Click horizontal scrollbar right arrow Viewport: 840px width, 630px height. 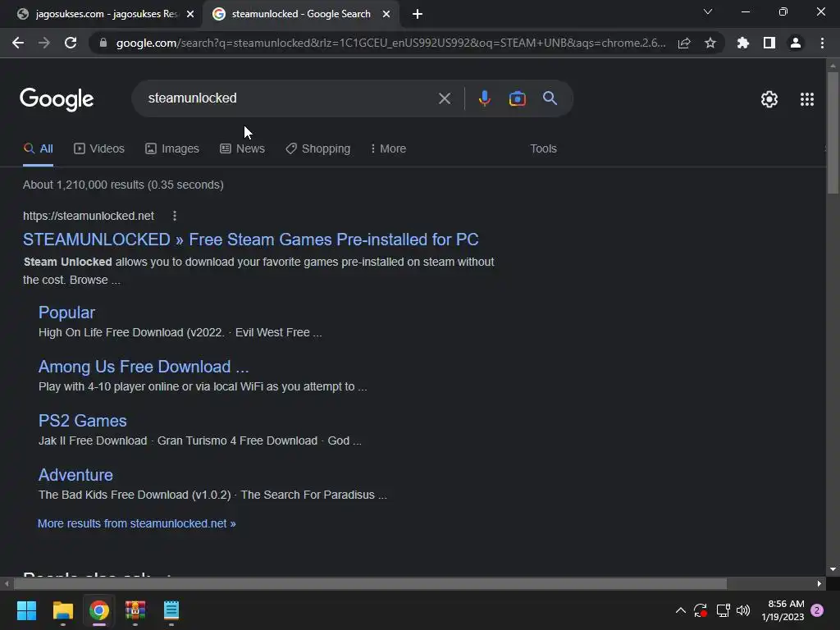click(819, 583)
